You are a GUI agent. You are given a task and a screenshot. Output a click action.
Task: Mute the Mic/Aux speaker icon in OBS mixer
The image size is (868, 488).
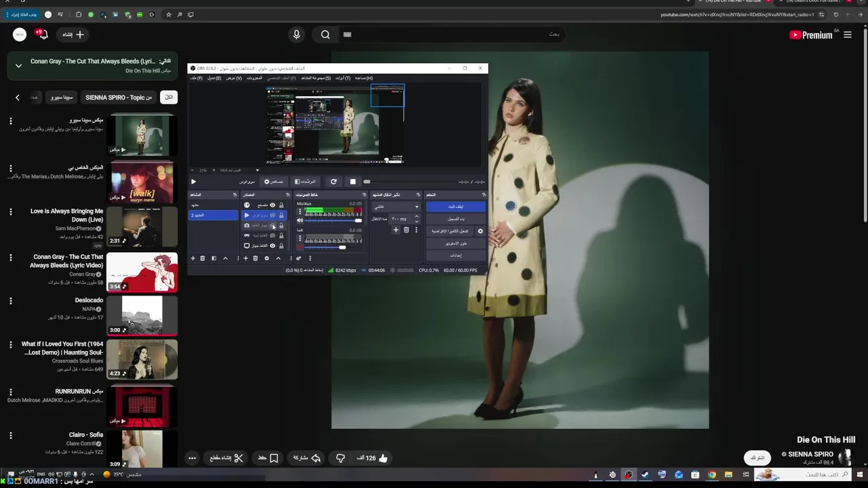tap(300, 220)
